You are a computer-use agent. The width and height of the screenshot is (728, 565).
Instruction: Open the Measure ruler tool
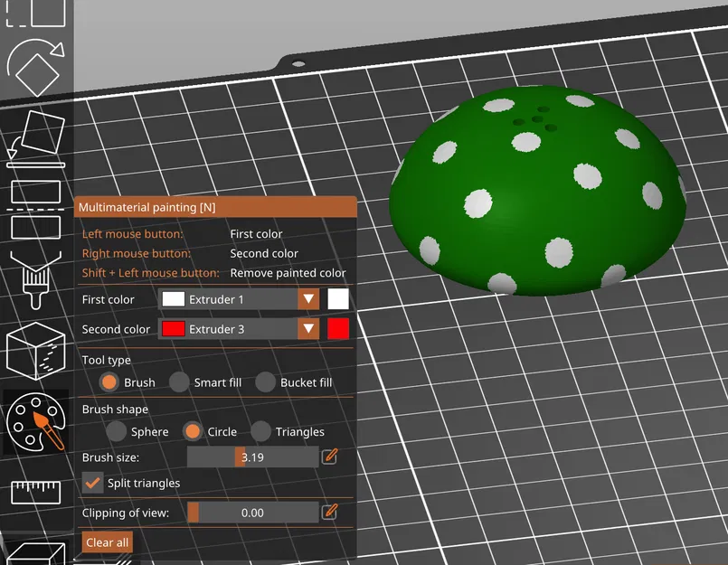click(36, 492)
